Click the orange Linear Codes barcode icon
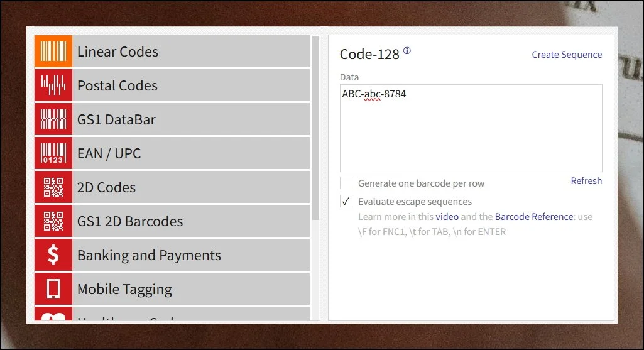This screenshot has height=350, width=644. (x=53, y=52)
